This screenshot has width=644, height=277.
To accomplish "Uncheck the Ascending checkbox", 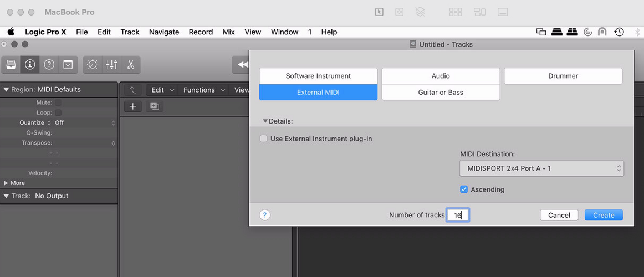I will tap(464, 189).
